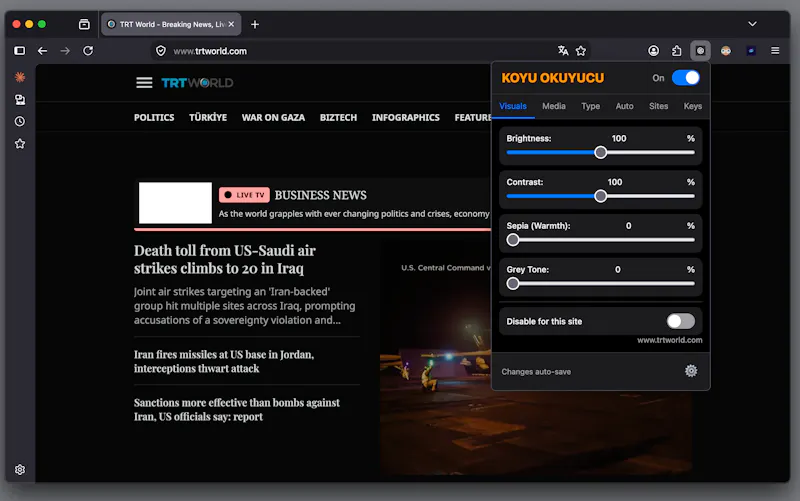The image size is (800, 501).
Task: Enable Disable for this site toggle
Action: click(680, 321)
